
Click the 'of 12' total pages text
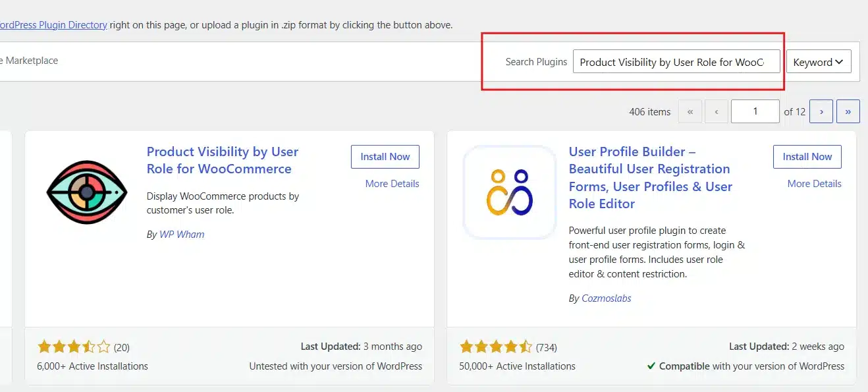pyautogui.click(x=795, y=112)
